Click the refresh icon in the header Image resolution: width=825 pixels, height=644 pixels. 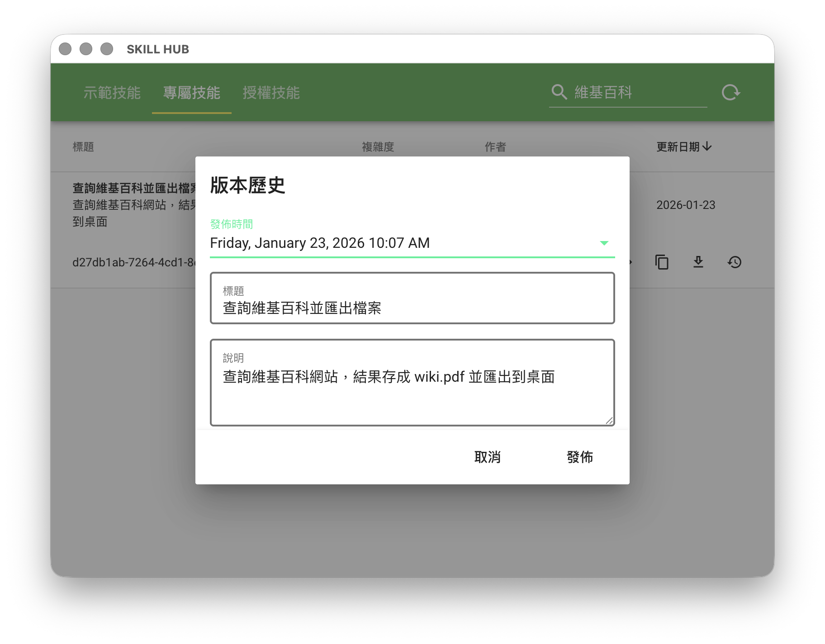730,92
